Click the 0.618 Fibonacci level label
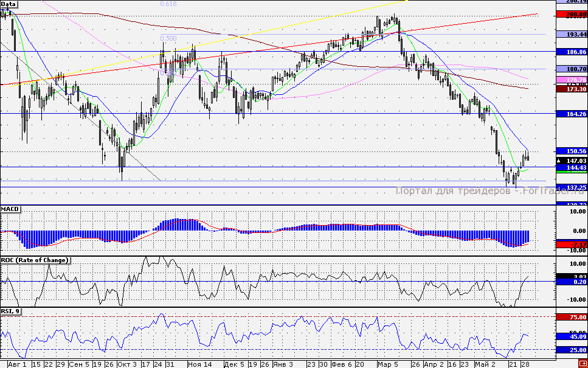Image resolution: width=588 pixels, height=368 pixels. click(x=168, y=4)
